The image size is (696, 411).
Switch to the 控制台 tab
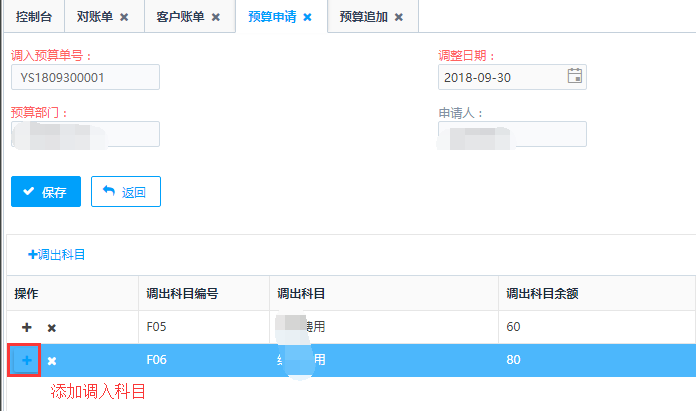[x=33, y=17]
